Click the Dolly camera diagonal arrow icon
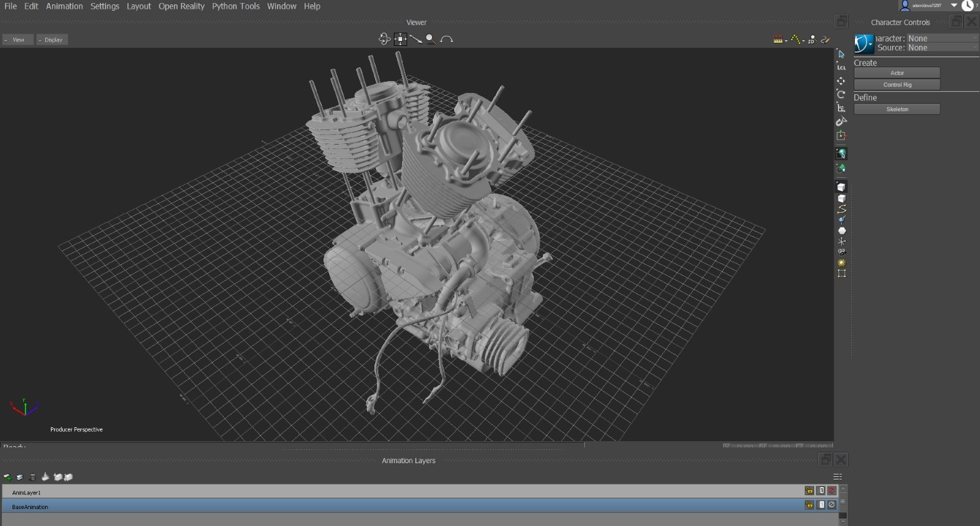This screenshot has height=526, width=980. (x=415, y=39)
